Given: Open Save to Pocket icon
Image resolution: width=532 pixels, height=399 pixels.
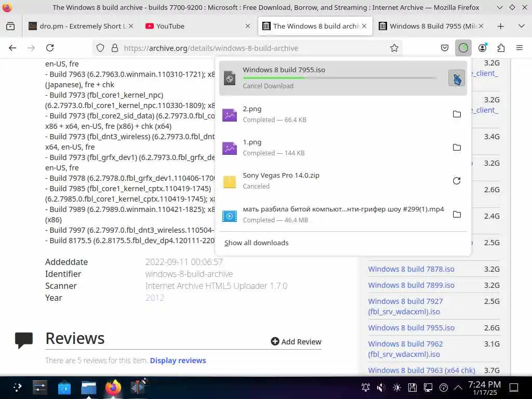Looking at the screenshot, I should [445, 48].
